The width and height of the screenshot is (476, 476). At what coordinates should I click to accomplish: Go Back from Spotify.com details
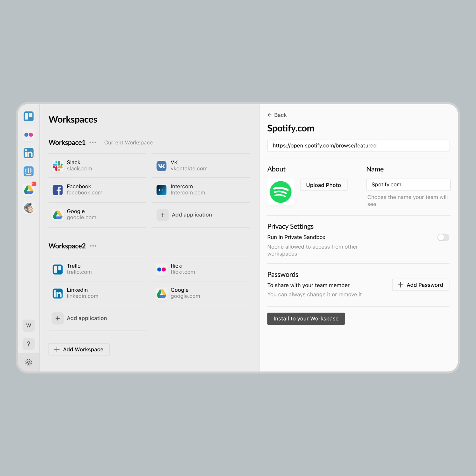277,115
